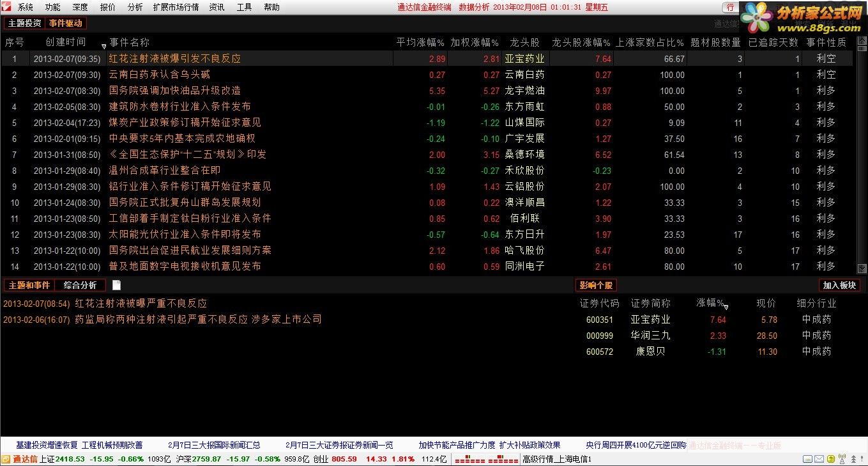Click the 平均涨幅% column header

(420, 42)
